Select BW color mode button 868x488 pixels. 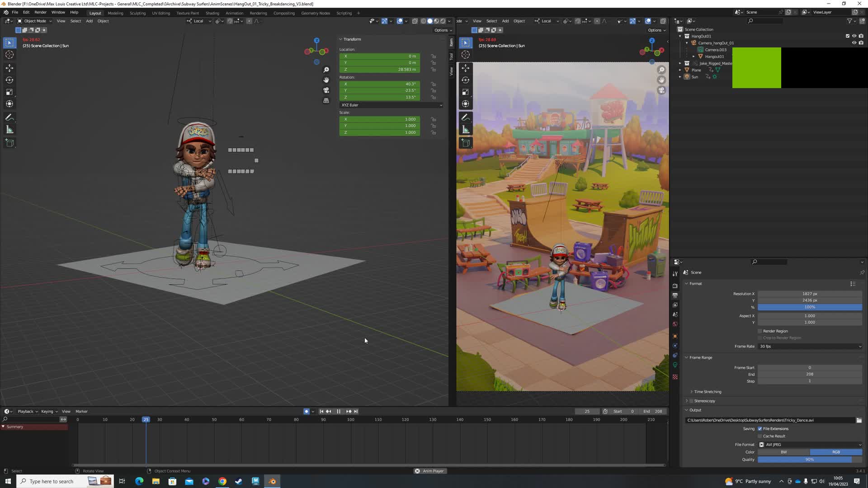(784, 452)
